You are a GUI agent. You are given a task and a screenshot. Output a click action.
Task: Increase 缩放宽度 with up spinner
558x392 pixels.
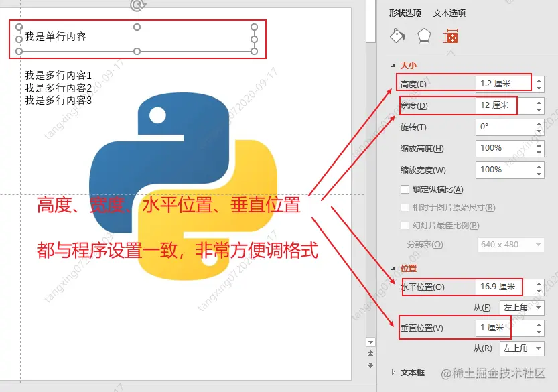[x=539, y=166]
